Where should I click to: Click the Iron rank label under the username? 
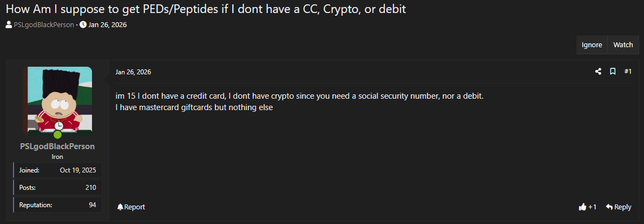coord(57,157)
